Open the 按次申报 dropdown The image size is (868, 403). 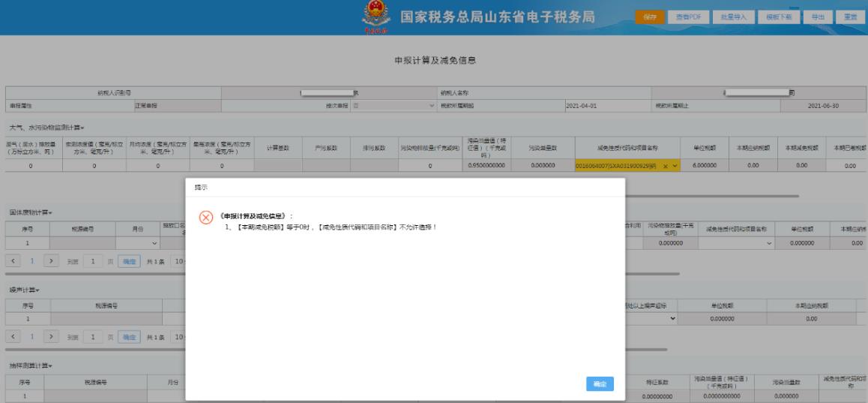click(432, 106)
